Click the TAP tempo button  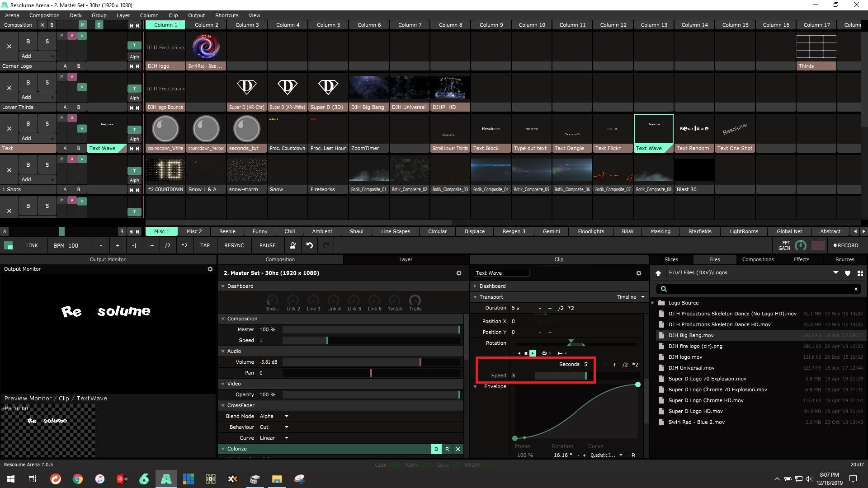(x=205, y=245)
